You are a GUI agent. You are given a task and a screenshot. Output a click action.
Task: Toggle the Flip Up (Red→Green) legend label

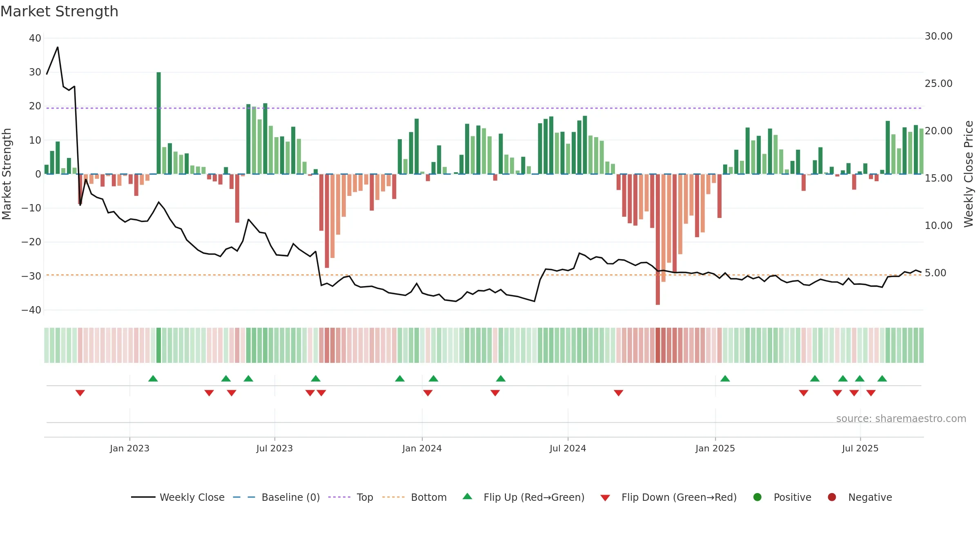coord(534,498)
